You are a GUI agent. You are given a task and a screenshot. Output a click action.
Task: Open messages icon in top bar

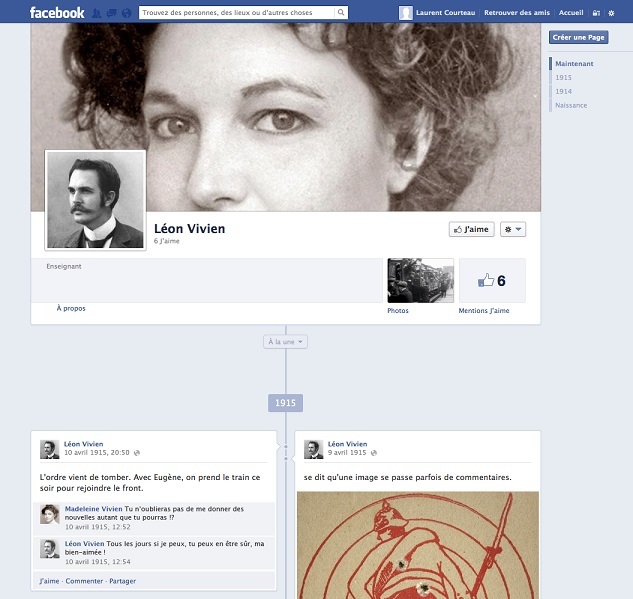(x=110, y=13)
